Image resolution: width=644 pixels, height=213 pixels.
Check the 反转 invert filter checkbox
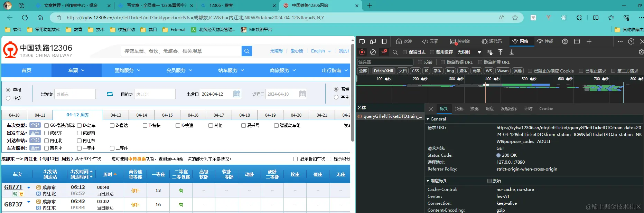tap(420, 62)
